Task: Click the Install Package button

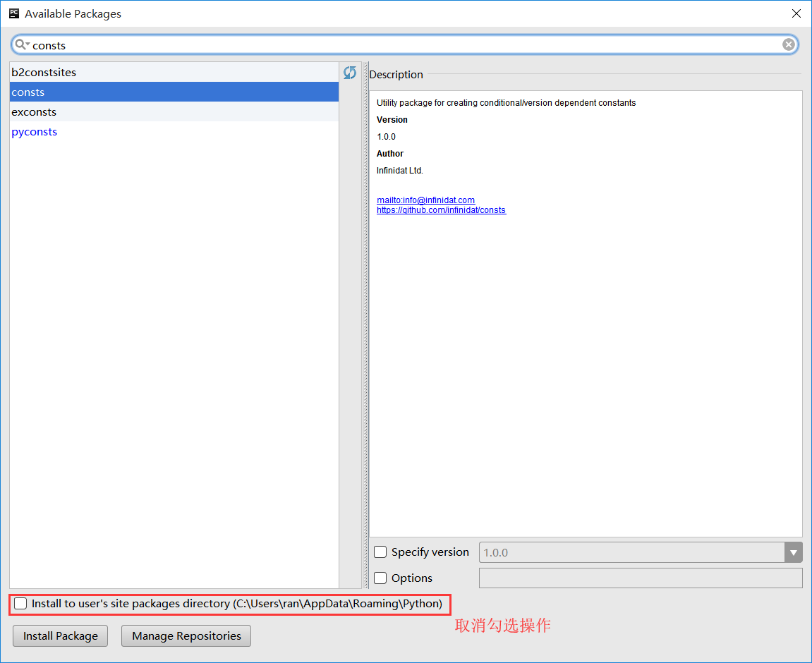Action: (x=60, y=635)
